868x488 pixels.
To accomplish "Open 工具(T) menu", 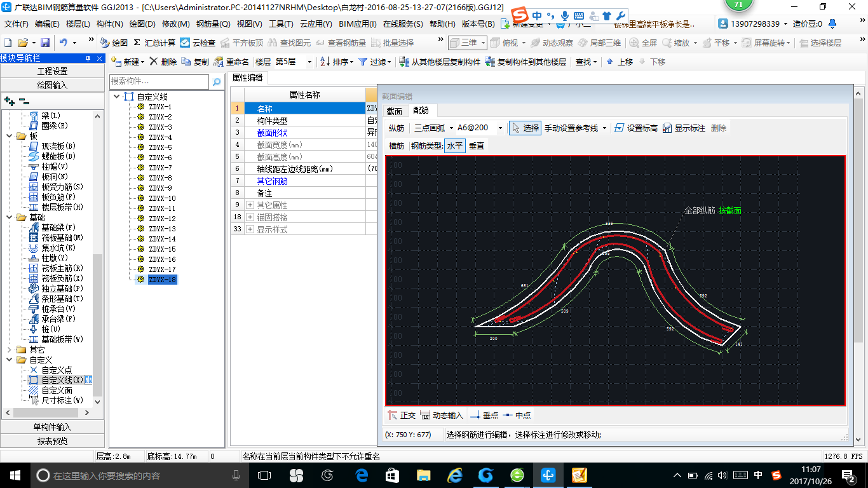I will point(281,24).
